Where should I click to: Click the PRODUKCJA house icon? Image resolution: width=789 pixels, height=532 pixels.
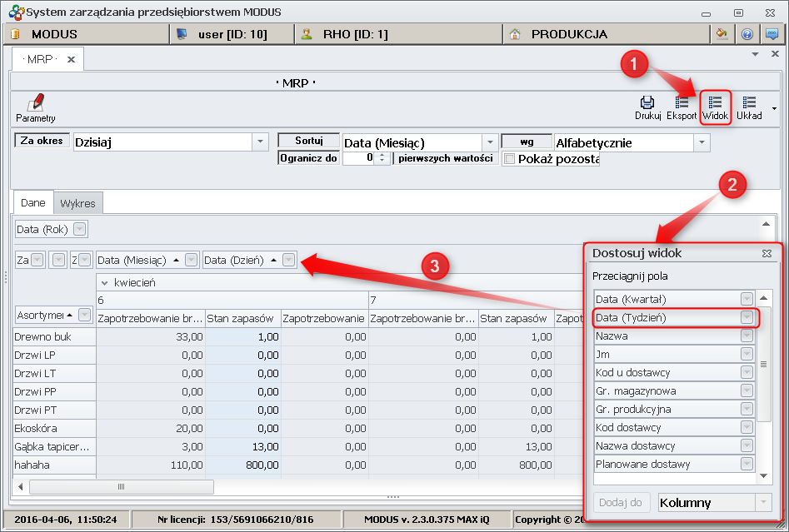click(515, 34)
